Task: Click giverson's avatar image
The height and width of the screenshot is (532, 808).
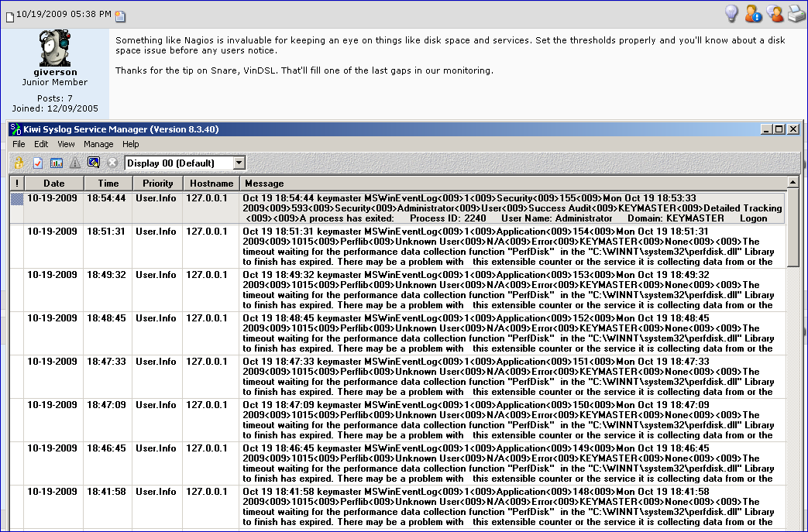Action: coord(55,49)
